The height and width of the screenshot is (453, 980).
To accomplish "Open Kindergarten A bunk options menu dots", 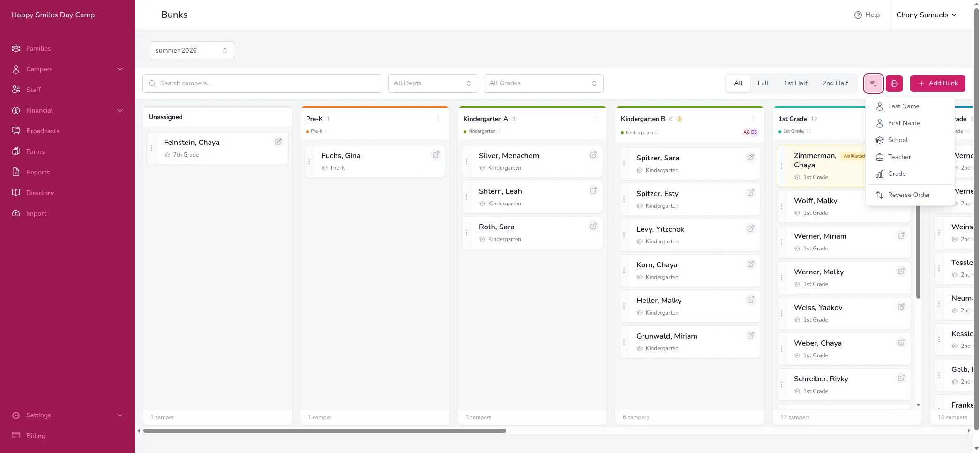I will (x=596, y=119).
